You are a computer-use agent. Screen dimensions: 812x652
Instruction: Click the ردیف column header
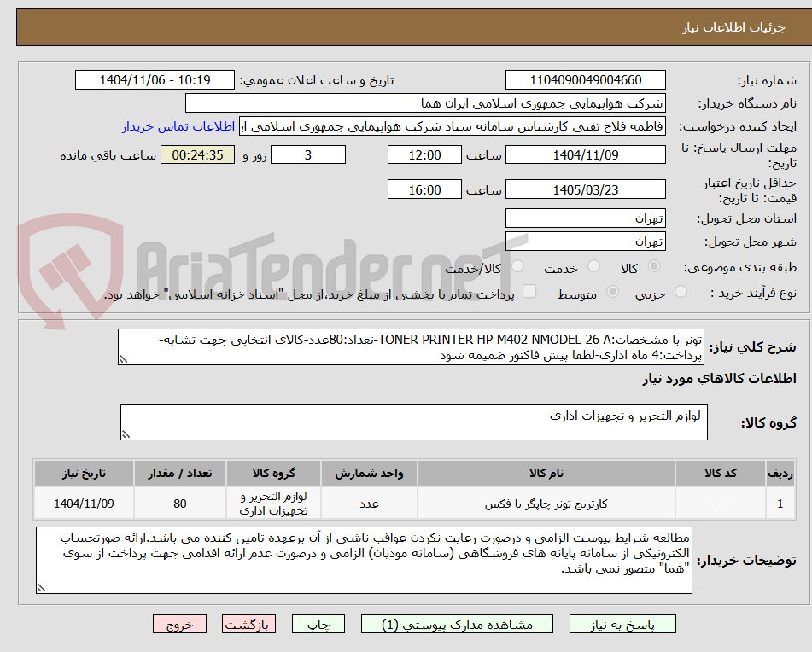(x=780, y=474)
